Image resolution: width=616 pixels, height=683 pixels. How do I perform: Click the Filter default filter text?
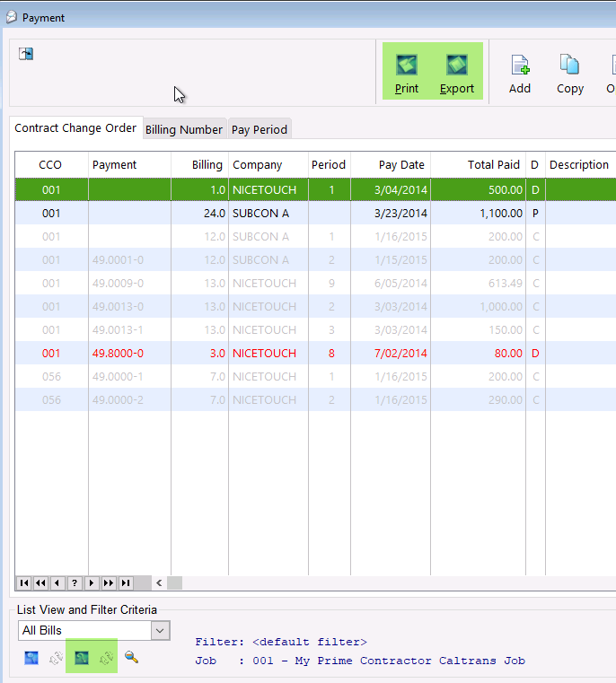pos(281,642)
